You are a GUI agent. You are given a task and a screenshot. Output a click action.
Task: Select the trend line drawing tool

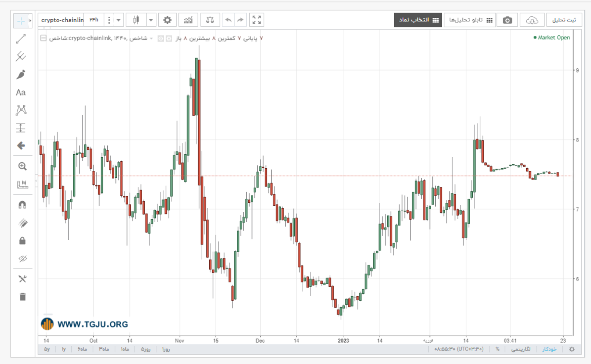point(21,39)
